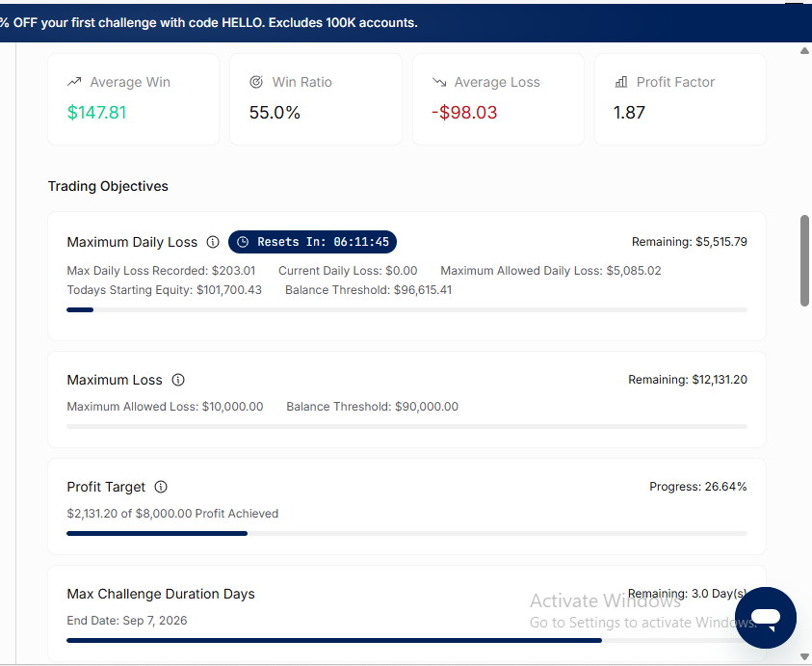Select the Win Ratio 55.0% card
The image size is (812, 666).
[316, 99]
